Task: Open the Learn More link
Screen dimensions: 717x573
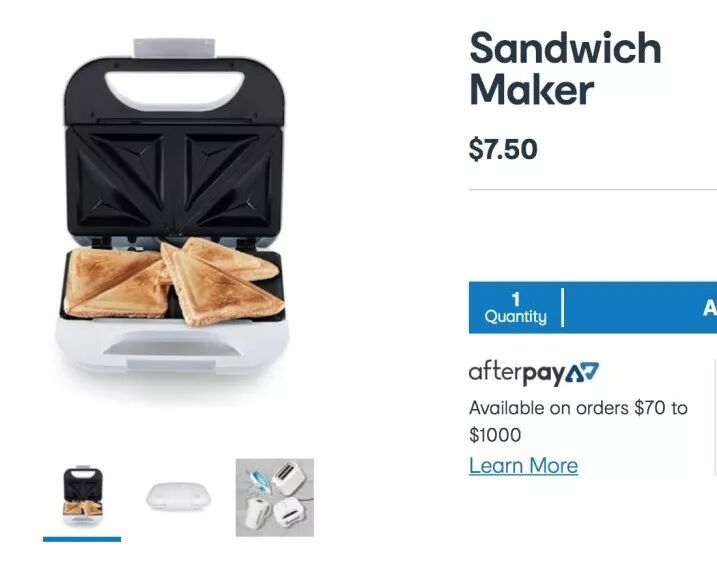Action: click(x=524, y=466)
